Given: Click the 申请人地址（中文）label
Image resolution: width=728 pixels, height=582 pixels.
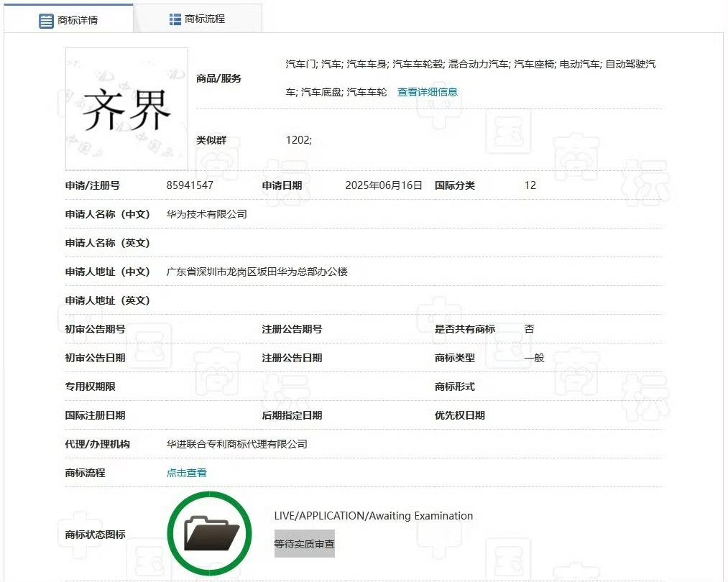Looking at the screenshot, I should tap(107, 272).
